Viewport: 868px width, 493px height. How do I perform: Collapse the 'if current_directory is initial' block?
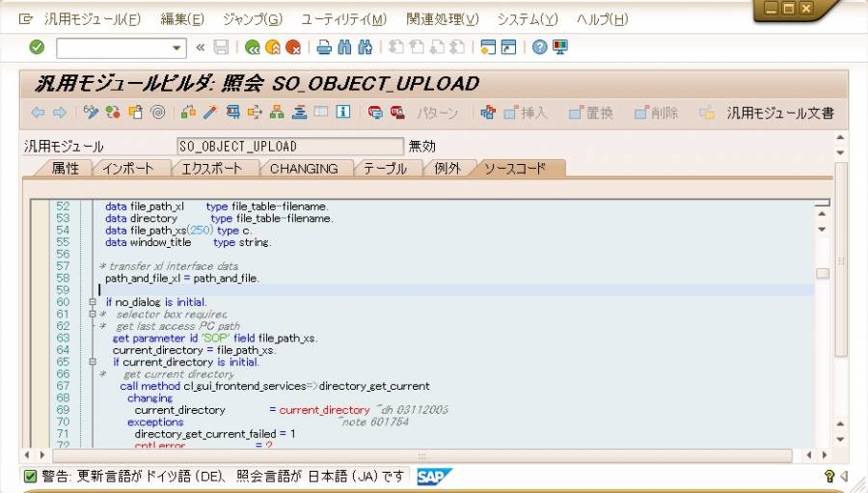coord(93,363)
